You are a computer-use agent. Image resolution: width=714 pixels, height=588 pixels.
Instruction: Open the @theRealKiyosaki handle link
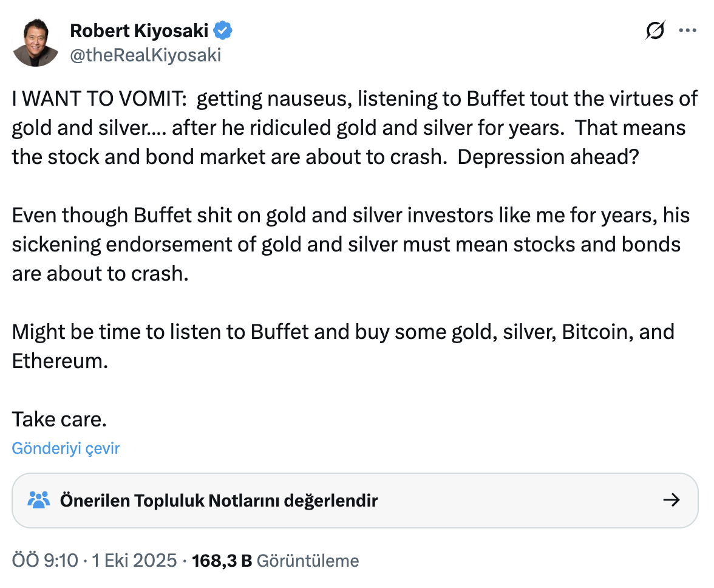(146, 55)
